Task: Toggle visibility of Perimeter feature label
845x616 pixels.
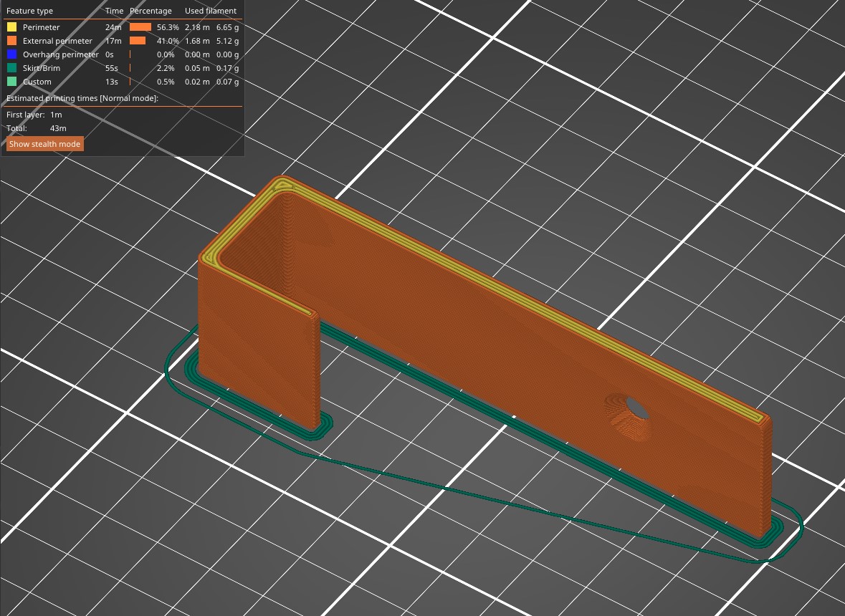Action: pyautogui.click(x=41, y=27)
